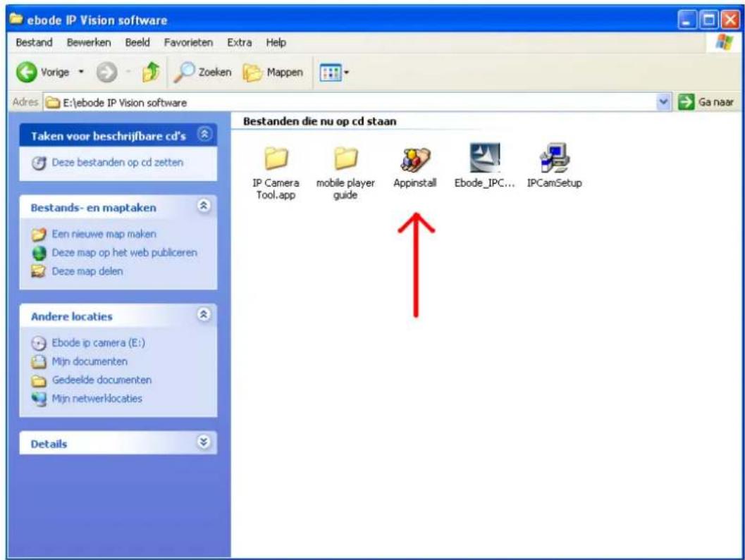Open the Extra menu

point(240,43)
